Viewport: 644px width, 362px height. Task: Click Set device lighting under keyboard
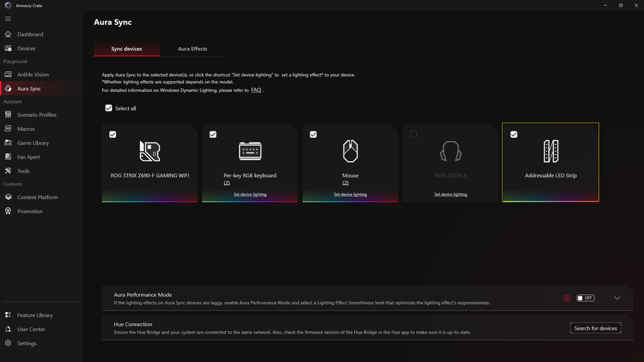pyautogui.click(x=250, y=194)
